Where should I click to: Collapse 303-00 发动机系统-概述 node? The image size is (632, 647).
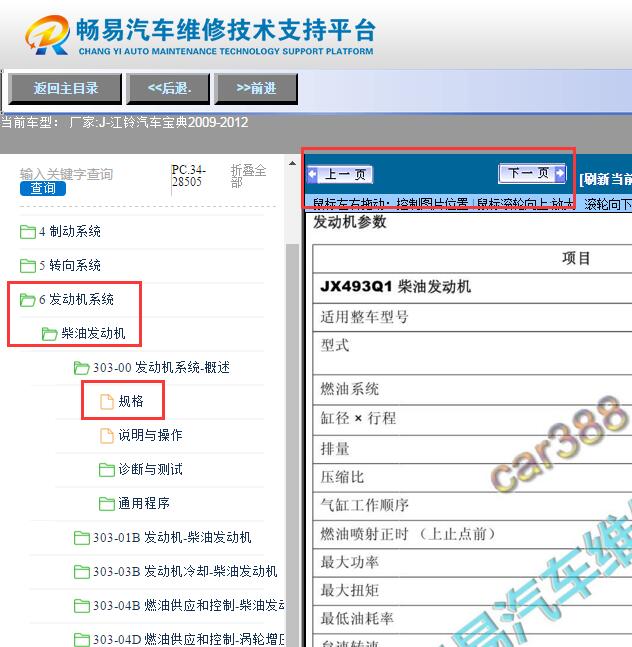[x=161, y=367]
